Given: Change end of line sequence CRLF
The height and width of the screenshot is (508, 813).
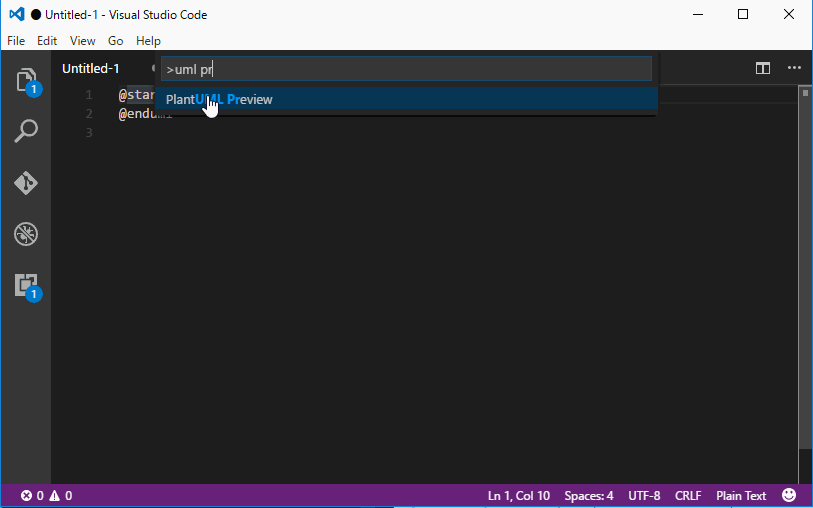Looking at the screenshot, I should tap(688, 496).
